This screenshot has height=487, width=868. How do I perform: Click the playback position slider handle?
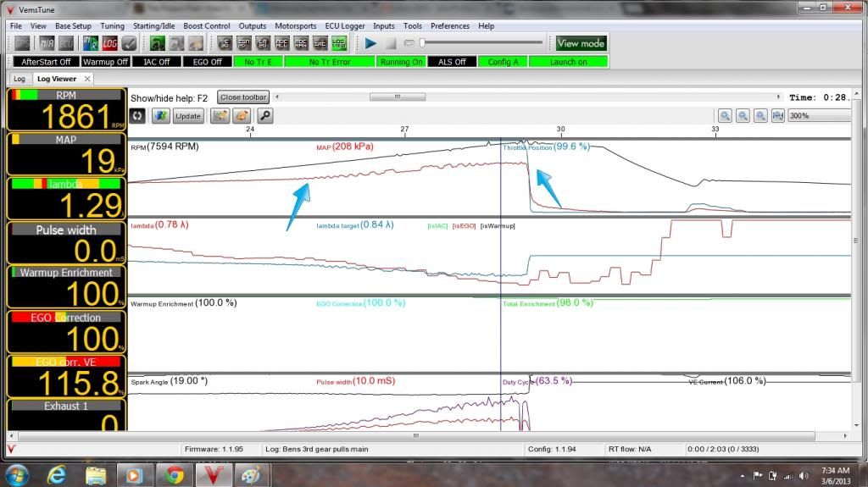click(423, 43)
